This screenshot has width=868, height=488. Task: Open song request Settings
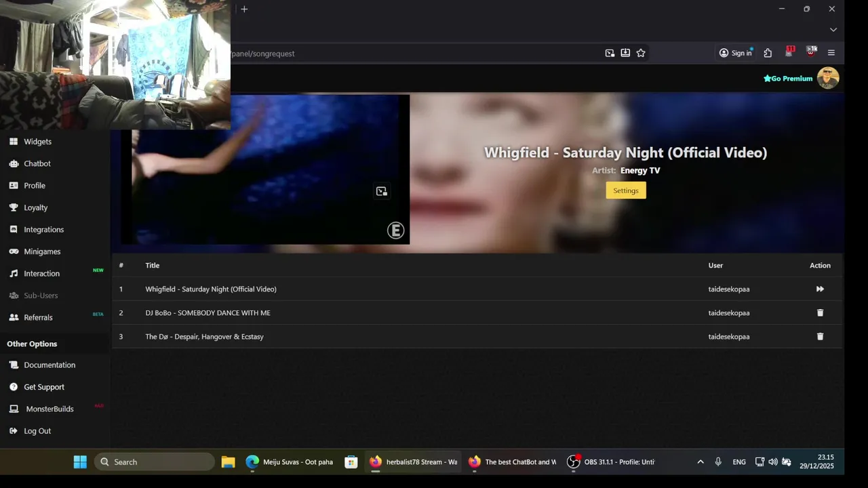pos(626,190)
